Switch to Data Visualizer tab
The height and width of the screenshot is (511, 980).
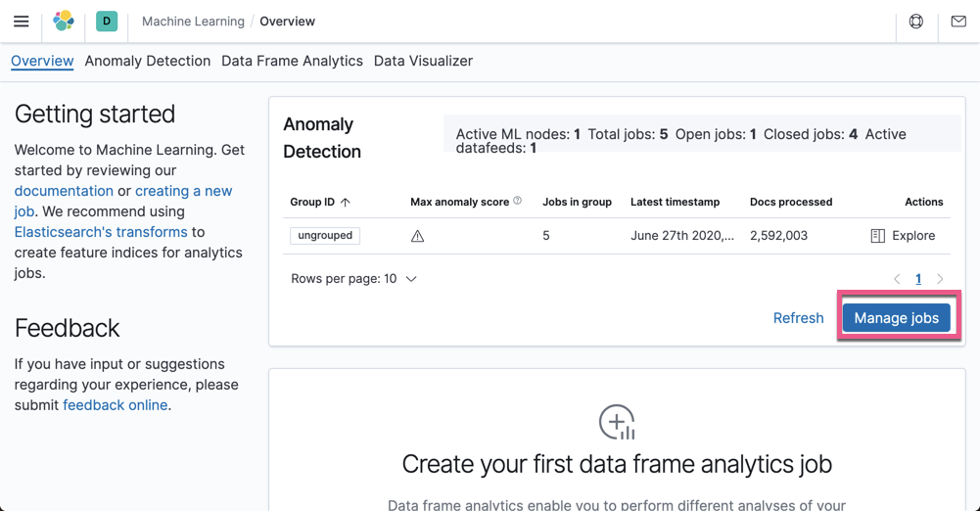(423, 61)
